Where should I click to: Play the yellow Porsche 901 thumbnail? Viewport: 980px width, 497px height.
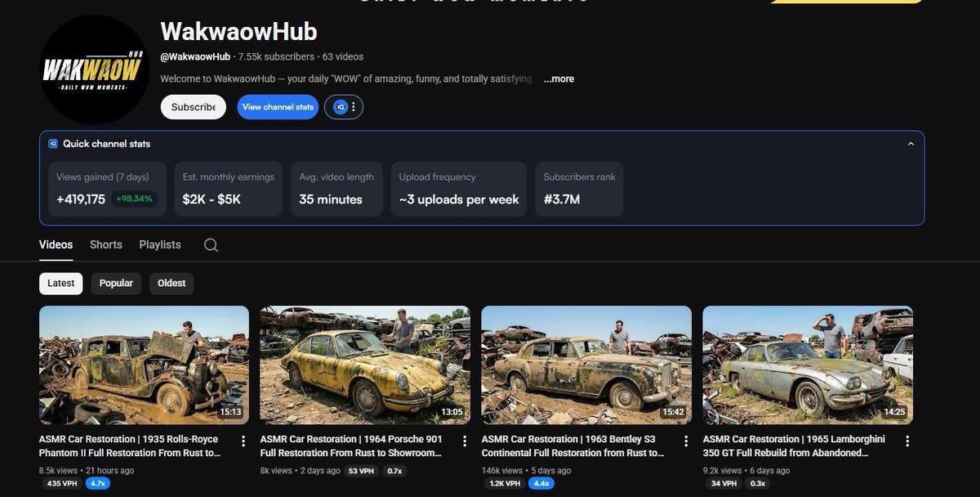point(365,365)
